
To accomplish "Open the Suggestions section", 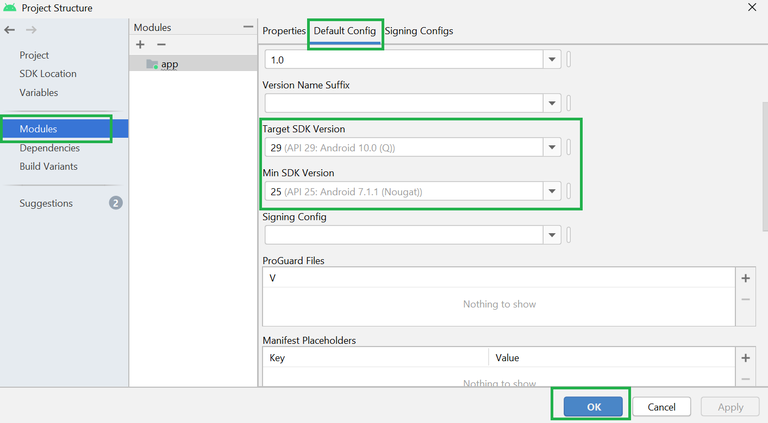I will [x=46, y=203].
